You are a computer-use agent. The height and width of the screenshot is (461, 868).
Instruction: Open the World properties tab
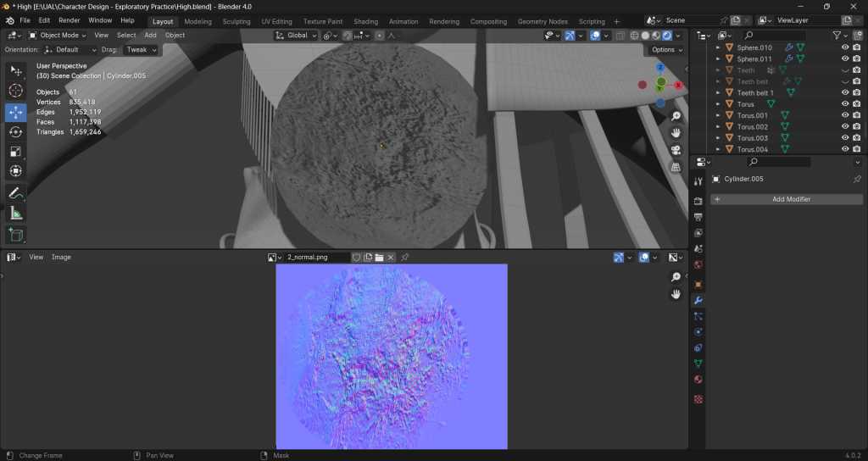pyautogui.click(x=698, y=264)
